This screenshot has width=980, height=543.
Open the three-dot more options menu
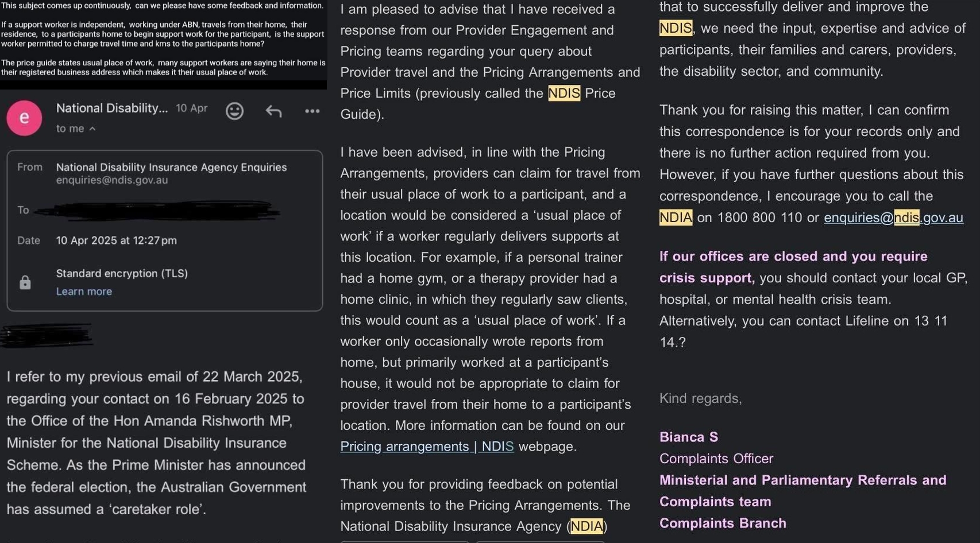tap(312, 111)
